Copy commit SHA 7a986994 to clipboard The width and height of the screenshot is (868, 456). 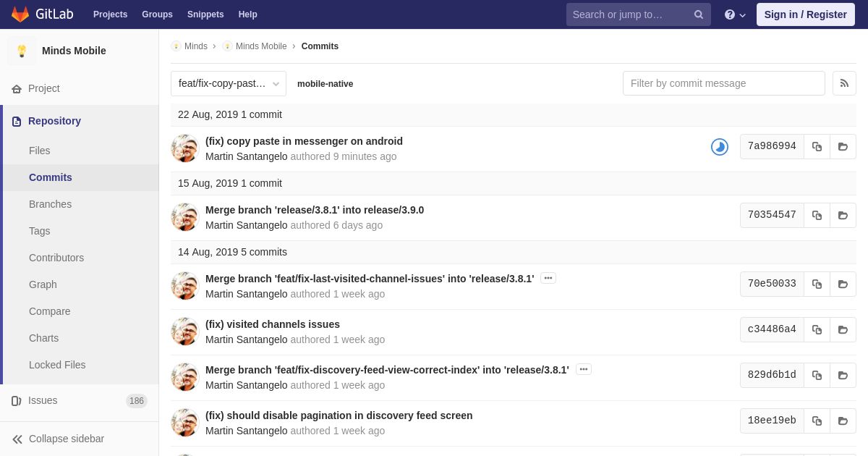(817, 146)
